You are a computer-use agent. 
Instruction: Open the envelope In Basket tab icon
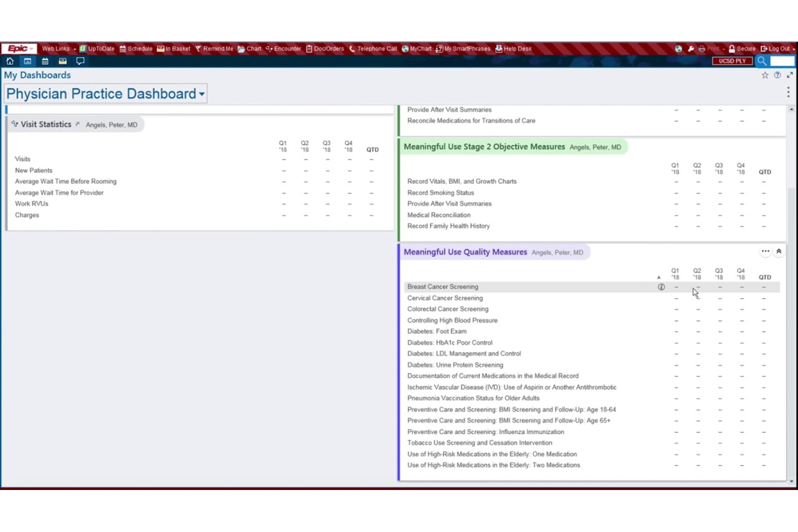coord(63,61)
